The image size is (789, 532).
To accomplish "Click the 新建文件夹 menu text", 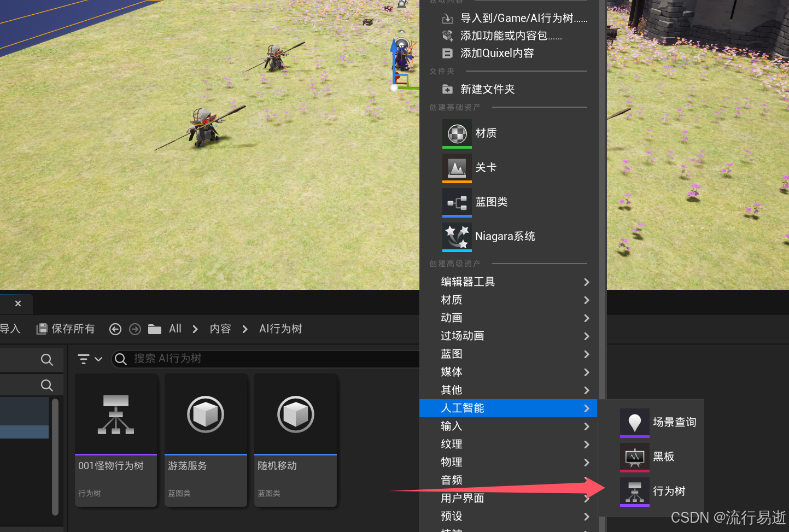I will click(x=487, y=89).
